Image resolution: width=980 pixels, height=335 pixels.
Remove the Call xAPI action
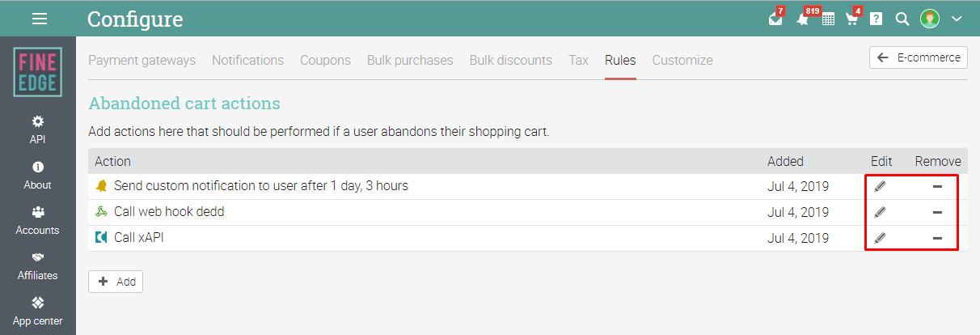(938, 239)
